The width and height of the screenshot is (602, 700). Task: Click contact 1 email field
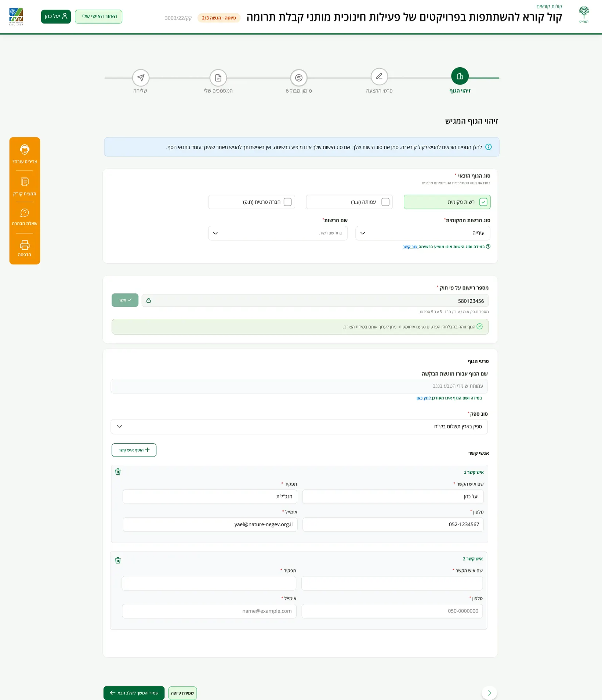pyautogui.click(x=210, y=524)
